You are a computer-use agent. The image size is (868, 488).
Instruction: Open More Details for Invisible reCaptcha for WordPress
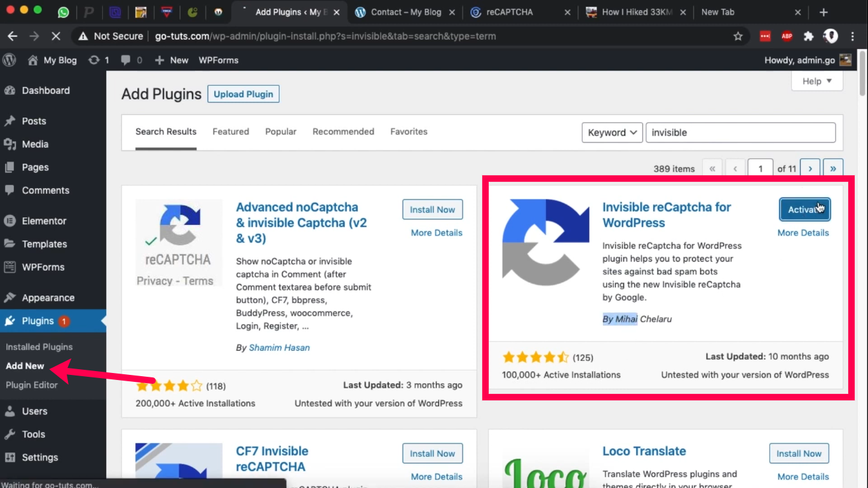[x=803, y=233]
